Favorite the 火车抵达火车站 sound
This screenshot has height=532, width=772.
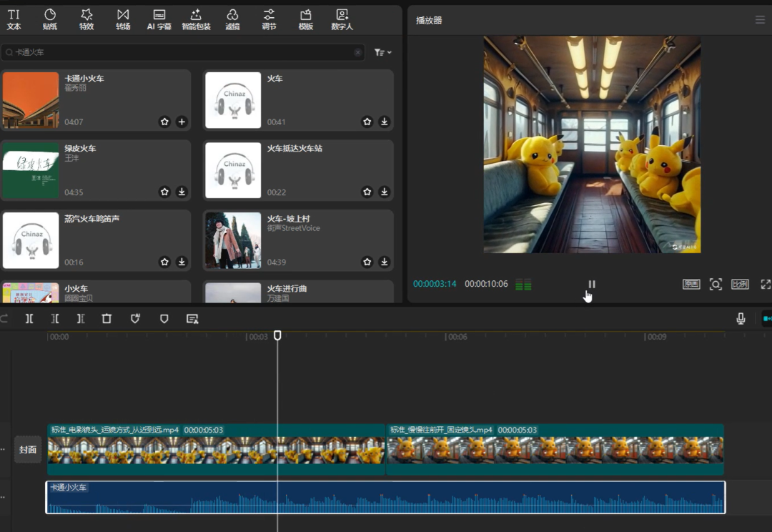[x=367, y=192]
